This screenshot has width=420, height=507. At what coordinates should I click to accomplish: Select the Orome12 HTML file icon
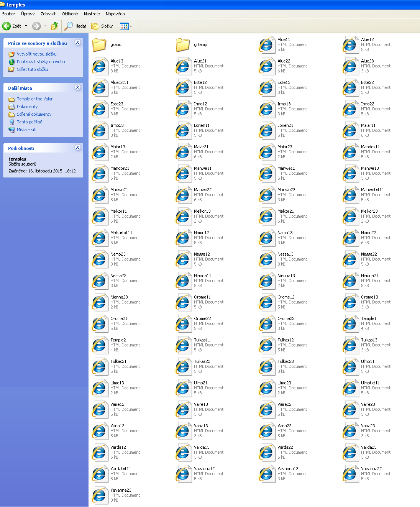(x=267, y=302)
